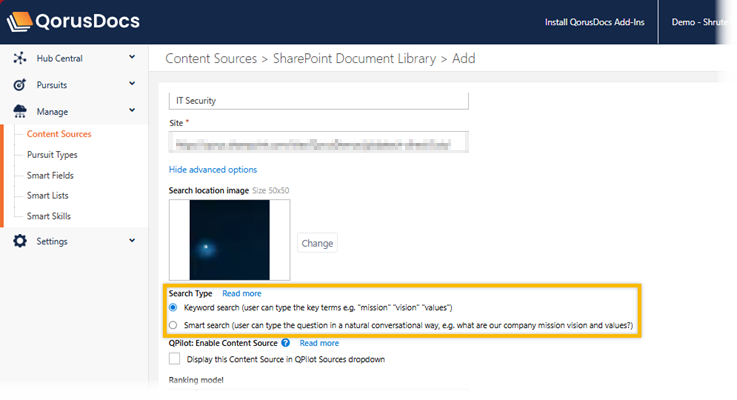737x400 pixels.
Task: Expand the Hub Central chevron
Action: (132, 58)
